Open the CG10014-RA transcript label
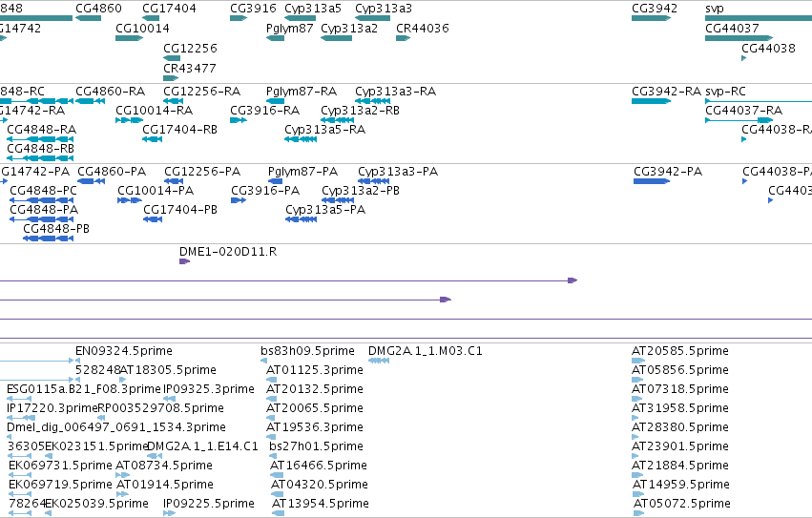 pos(154,111)
